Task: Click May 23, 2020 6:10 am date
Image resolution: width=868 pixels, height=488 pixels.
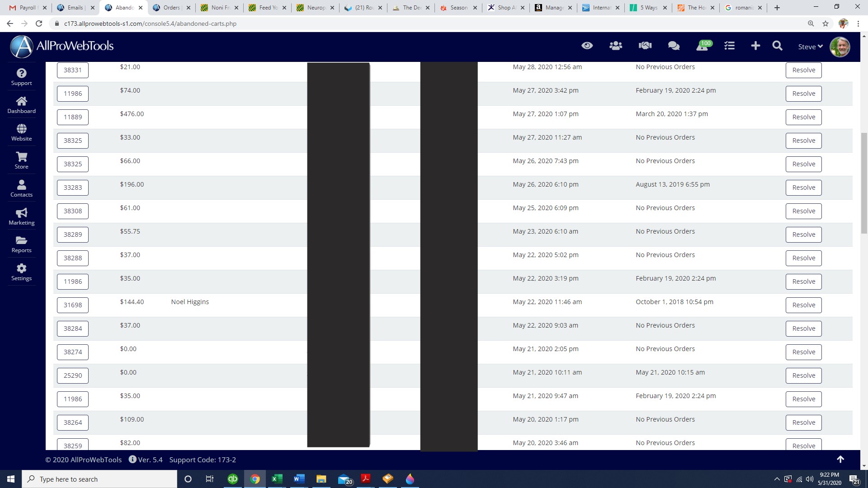Action: pyautogui.click(x=545, y=231)
